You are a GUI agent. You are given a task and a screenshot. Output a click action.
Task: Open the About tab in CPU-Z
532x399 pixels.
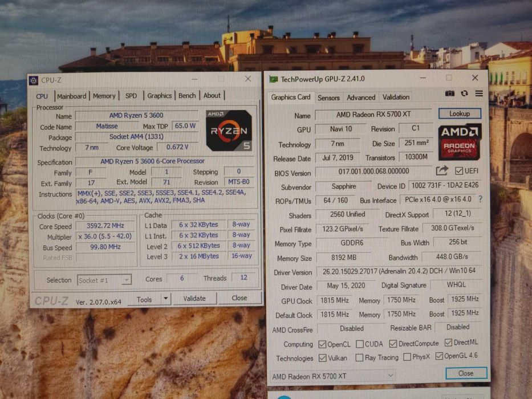tap(212, 95)
